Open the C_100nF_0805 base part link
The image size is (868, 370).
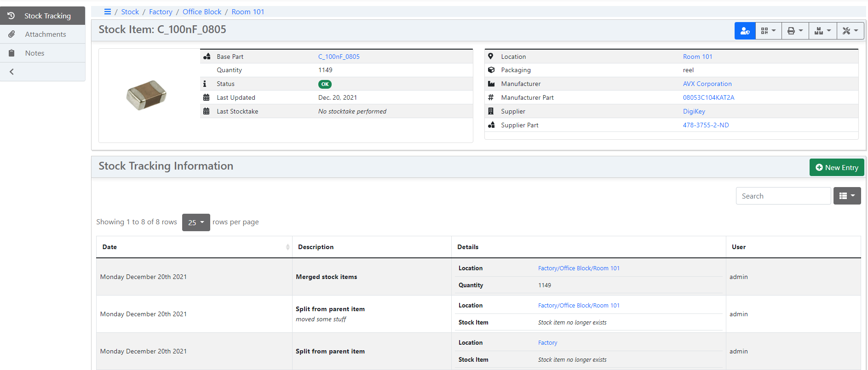[x=339, y=57]
